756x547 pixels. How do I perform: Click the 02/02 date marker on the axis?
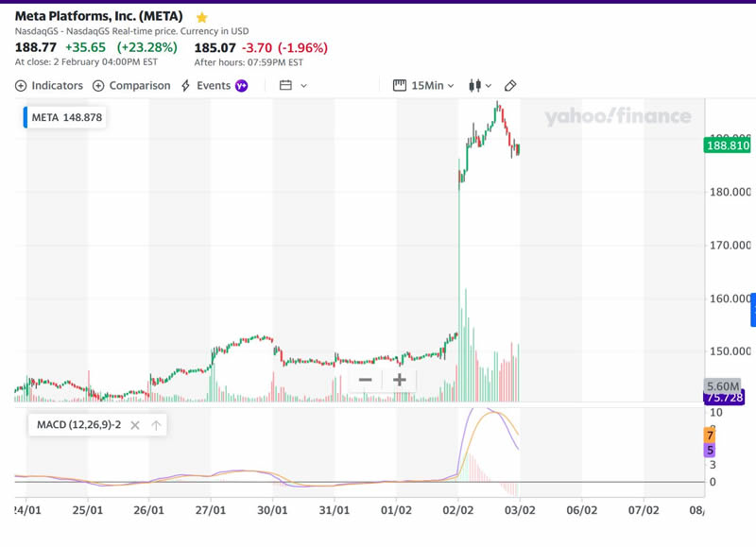[x=457, y=510]
